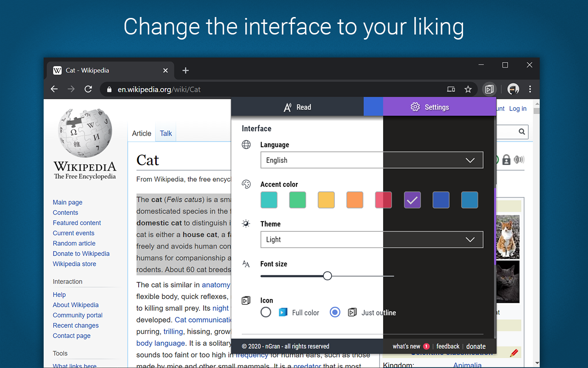The width and height of the screenshot is (588, 368).
Task: Switch to the Settings tab
Action: point(430,107)
